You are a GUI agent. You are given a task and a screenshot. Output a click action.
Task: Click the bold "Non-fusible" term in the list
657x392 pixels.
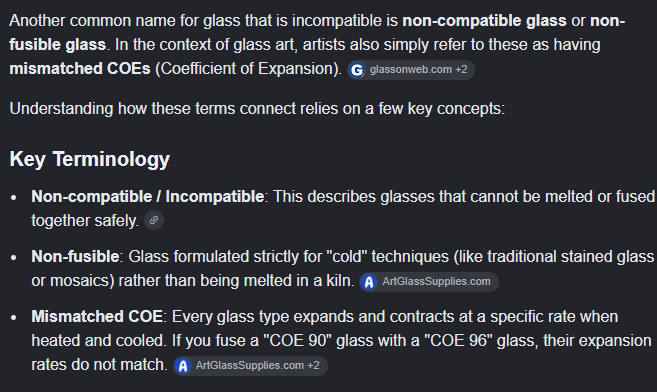[x=75, y=256]
